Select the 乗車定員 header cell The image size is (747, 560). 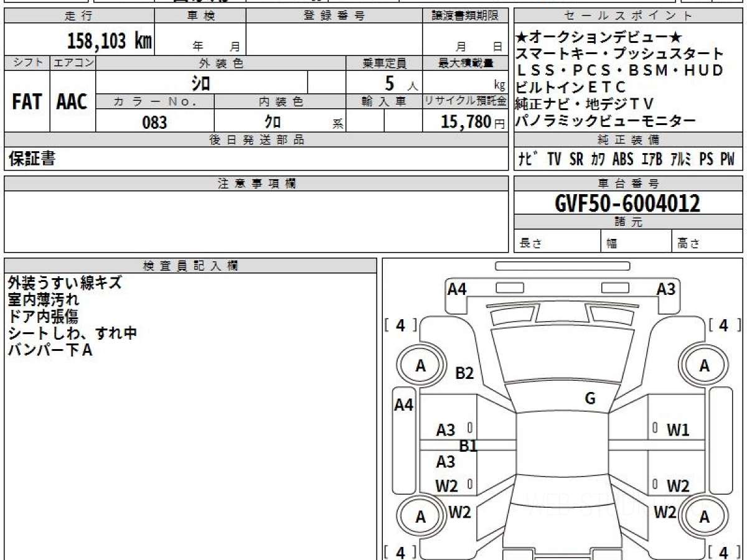384,63
